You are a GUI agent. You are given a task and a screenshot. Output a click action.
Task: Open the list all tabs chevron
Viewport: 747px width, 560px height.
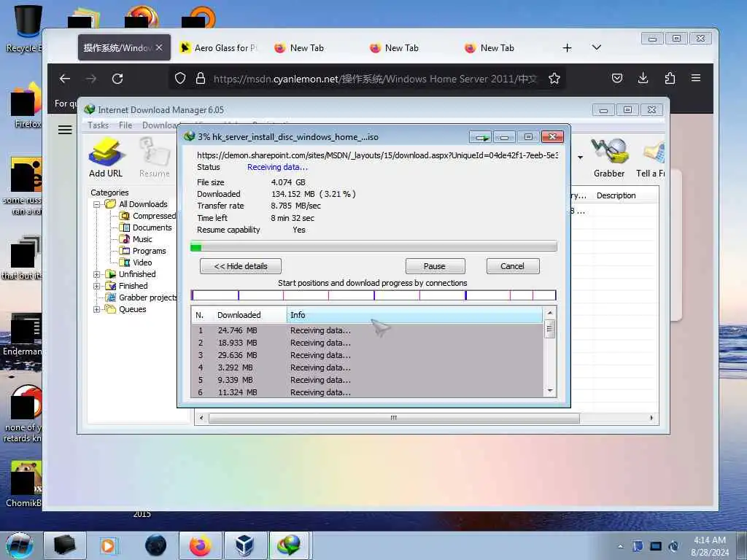(597, 47)
